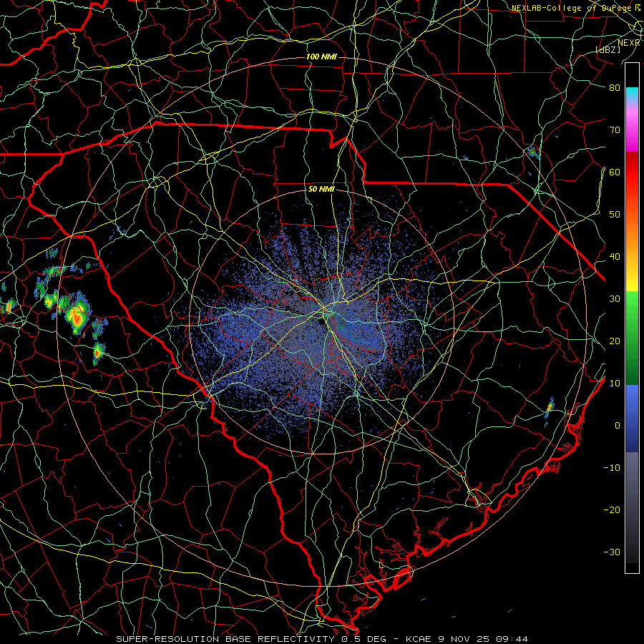This screenshot has width=644, height=644.
Task: Click the 40 value on the dBZ scale
Action: point(615,257)
